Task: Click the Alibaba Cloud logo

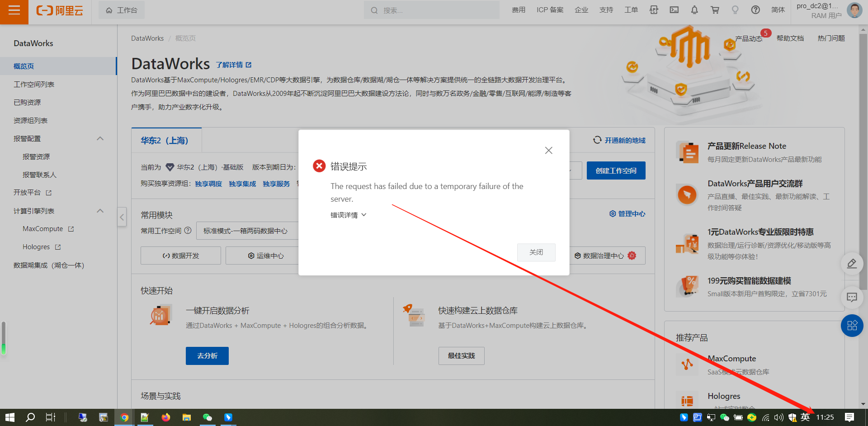Action: click(60, 10)
